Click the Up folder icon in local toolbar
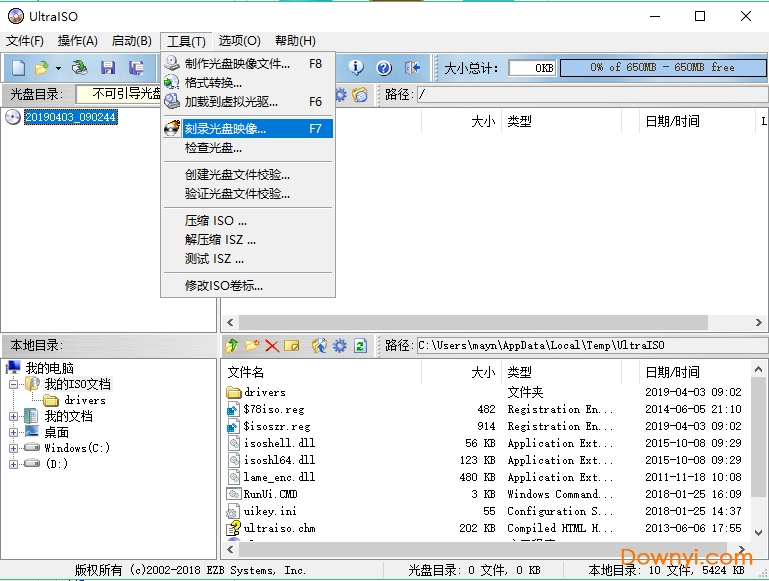 pyautogui.click(x=232, y=346)
